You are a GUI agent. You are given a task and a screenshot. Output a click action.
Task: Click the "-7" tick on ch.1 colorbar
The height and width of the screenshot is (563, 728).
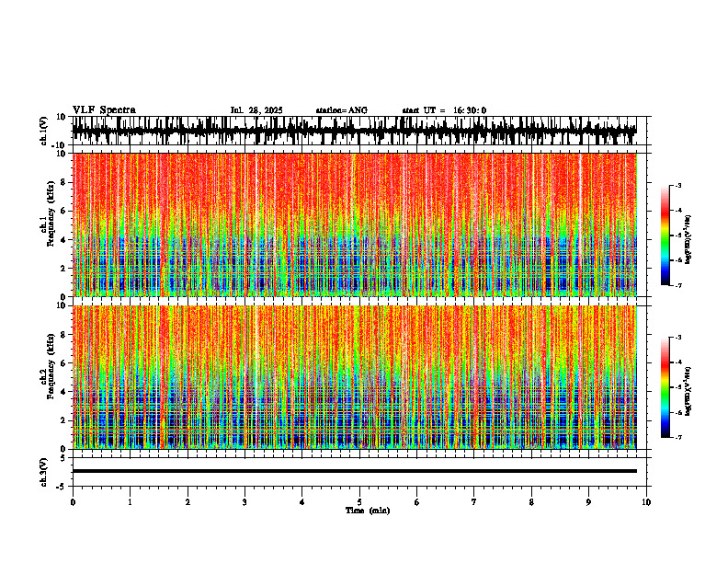[677, 285]
